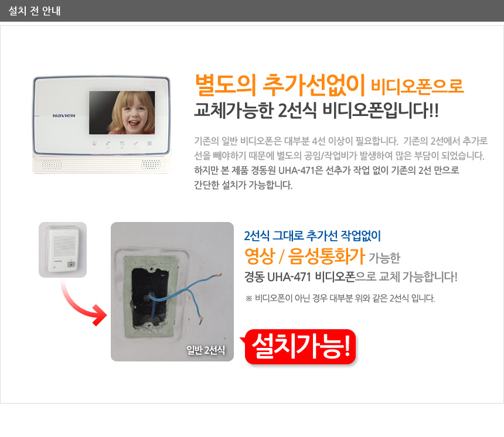
Task: Click the videophone screen showing the girl
Action: [122, 112]
